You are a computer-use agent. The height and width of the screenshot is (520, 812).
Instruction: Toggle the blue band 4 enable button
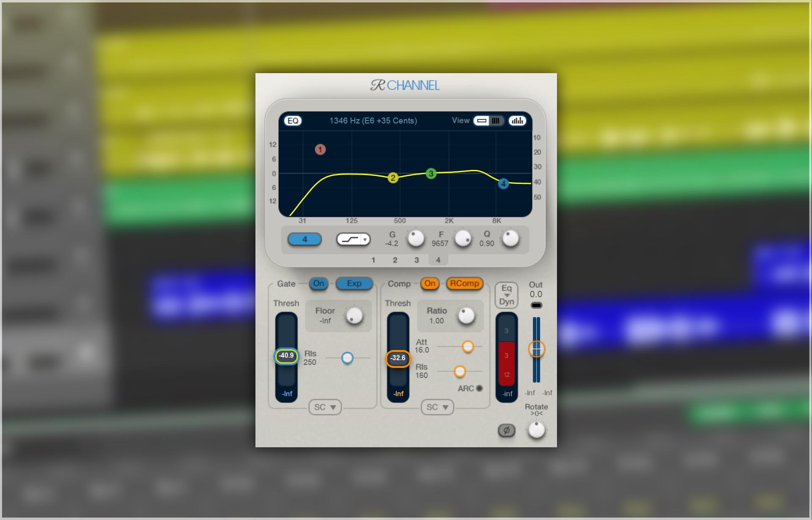pyautogui.click(x=304, y=239)
